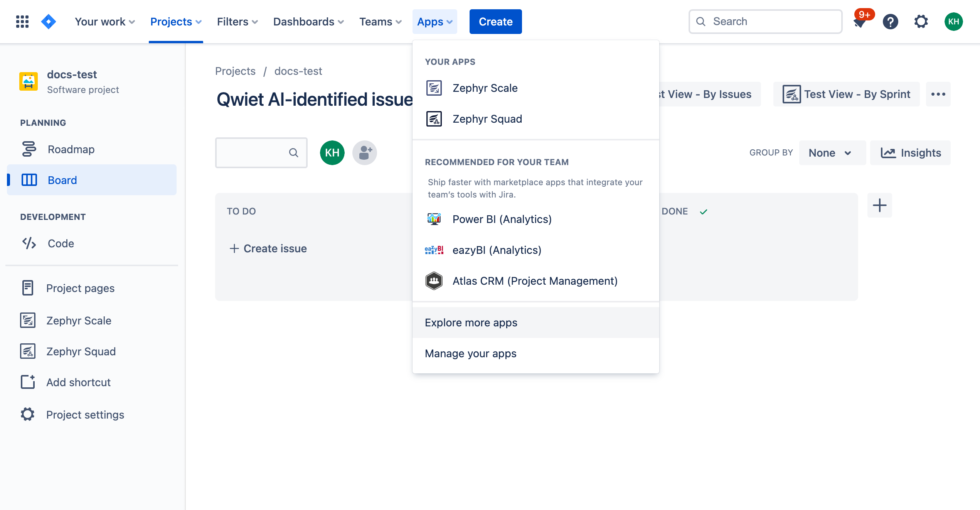
Task: Open Project pages in sidebar
Action: click(92, 288)
